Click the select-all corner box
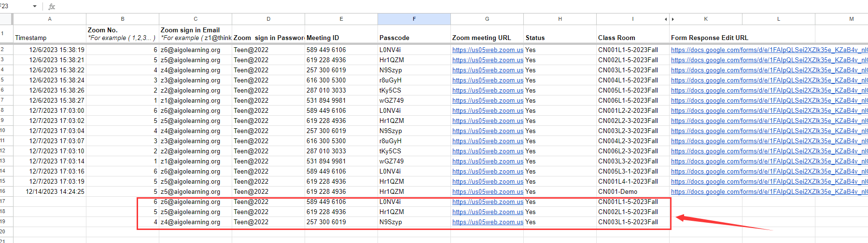 6,19
